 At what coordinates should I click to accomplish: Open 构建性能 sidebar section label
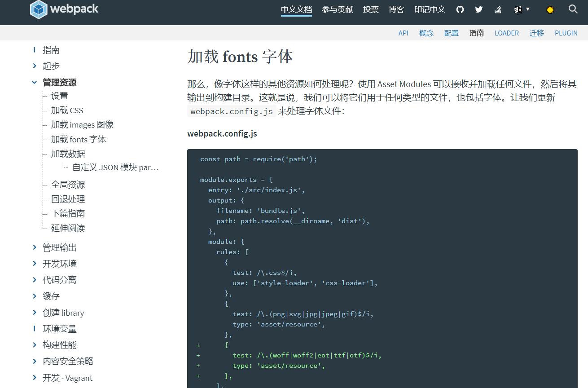click(x=60, y=345)
